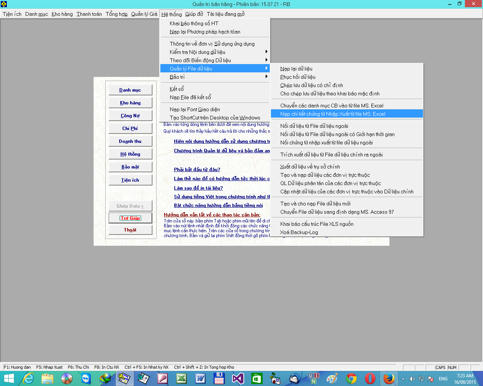The image size is (483, 386).
Task: Open the Giúp đỡ menu
Action: click(194, 14)
